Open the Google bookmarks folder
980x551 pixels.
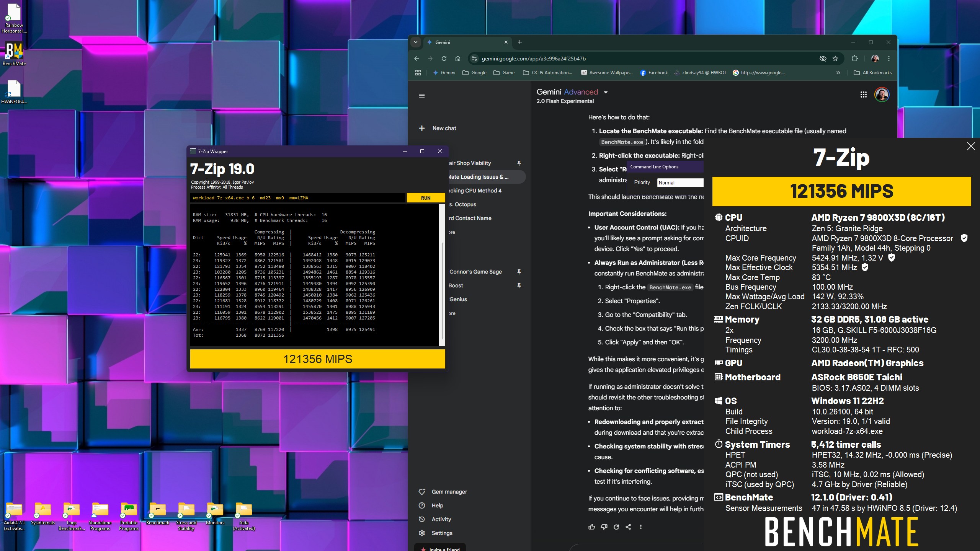pos(475,73)
